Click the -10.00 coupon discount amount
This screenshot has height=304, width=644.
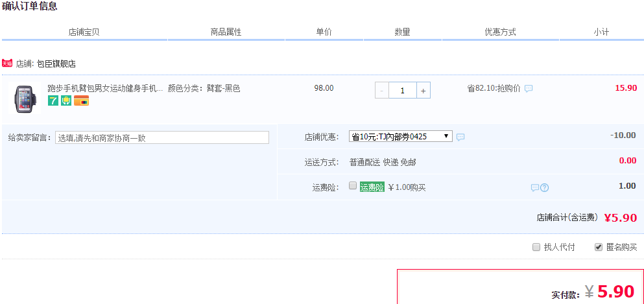pyautogui.click(x=623, y=135)
